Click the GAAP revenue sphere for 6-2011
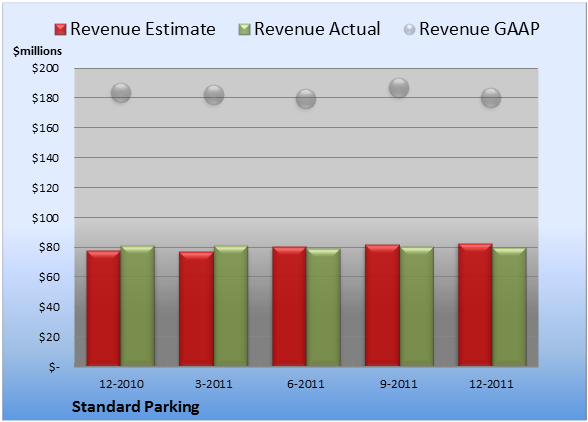Image resolution: width=588 pixels, height=422 pixels. [x=306, y=99]
